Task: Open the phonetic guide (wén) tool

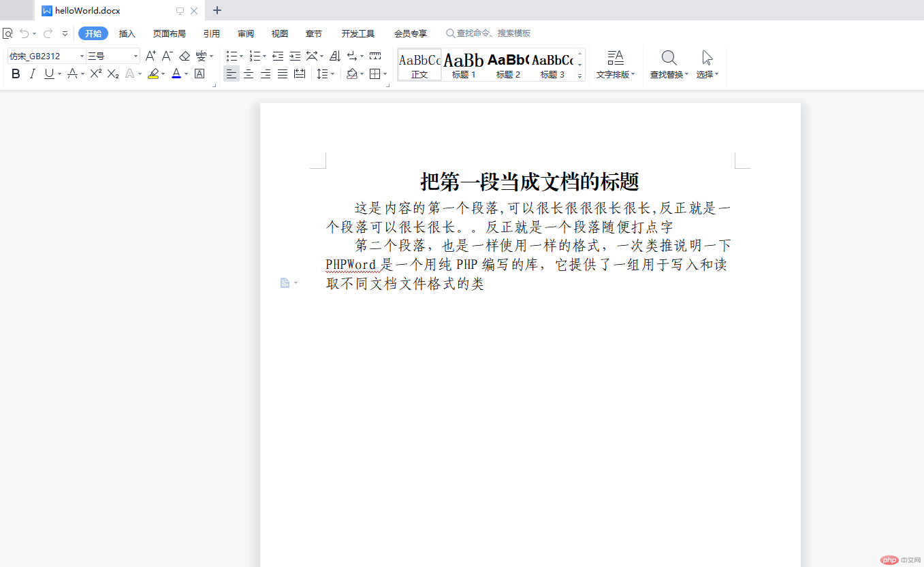Action: (x=202, y=56)
